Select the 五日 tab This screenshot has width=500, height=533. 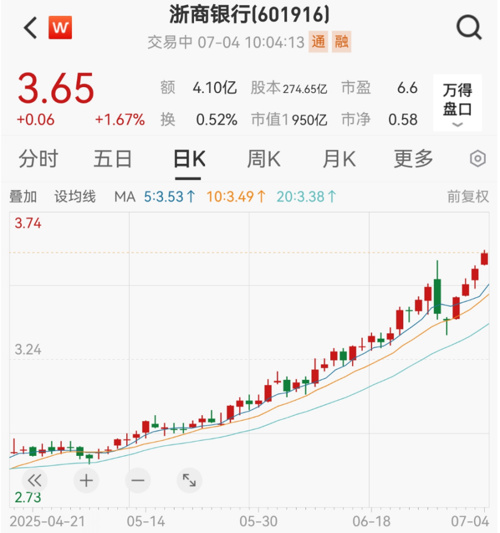pos(113,159)
